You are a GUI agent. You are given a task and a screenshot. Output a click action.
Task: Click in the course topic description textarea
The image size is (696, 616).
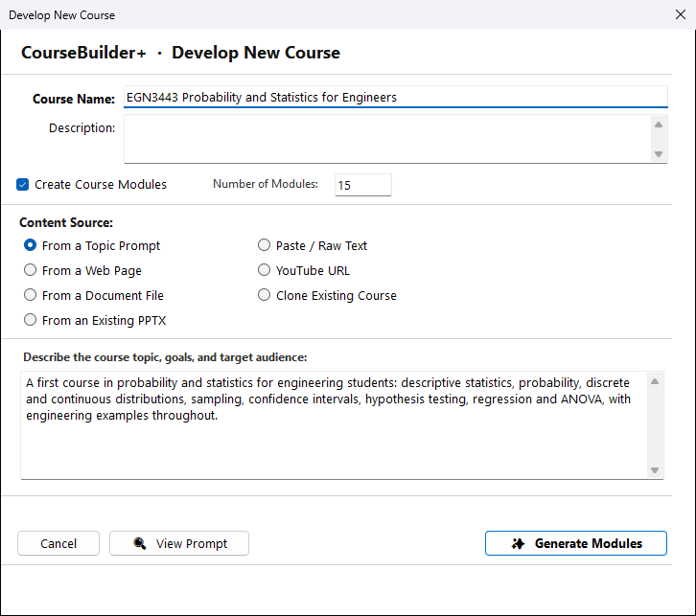pos(334,425)
